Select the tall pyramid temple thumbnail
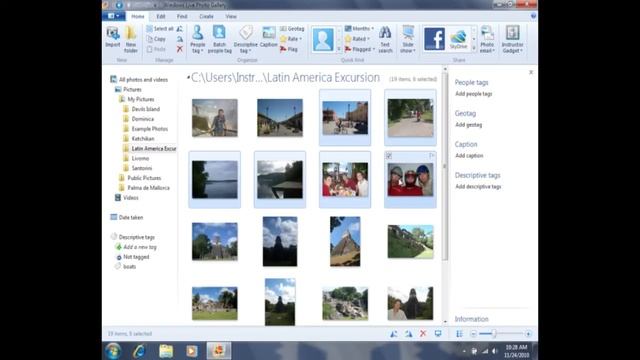Screen dimensions: 640x360 point(345,241)
